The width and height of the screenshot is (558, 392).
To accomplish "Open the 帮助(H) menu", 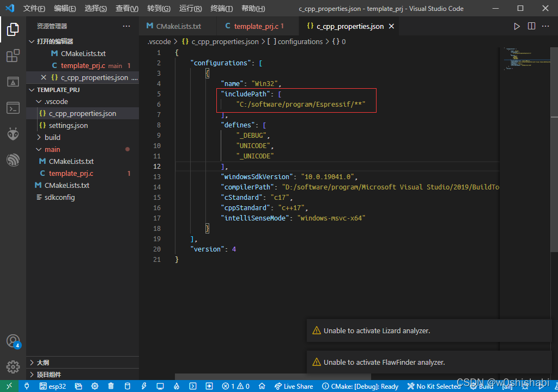I will (x=253, y=8).
